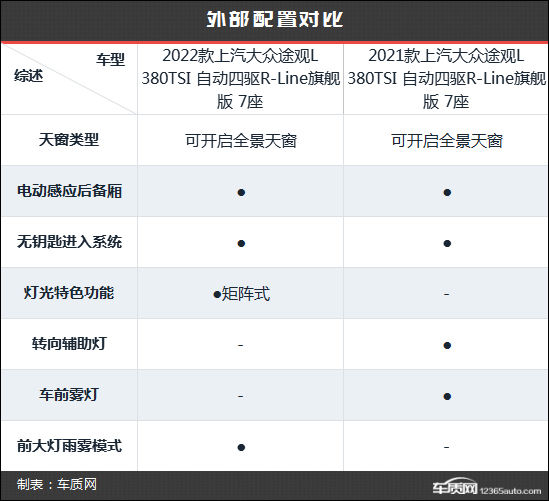Screen dimensions: 549x501
Task: Click the 2021 dash for 前大灯雨雾模式
Action: click(x=446, y=447)
